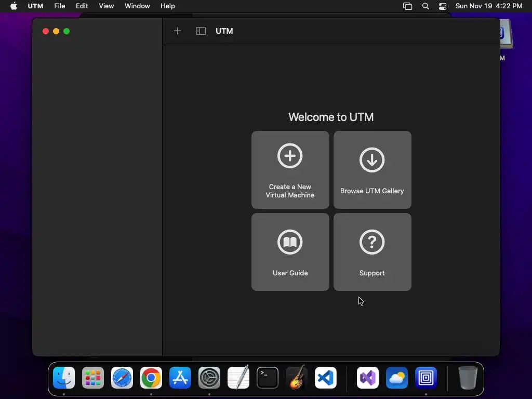Viewport: 532px width, 399px height.
Task: Open the App Store from the Dock
Action: (x=180, y=378)
